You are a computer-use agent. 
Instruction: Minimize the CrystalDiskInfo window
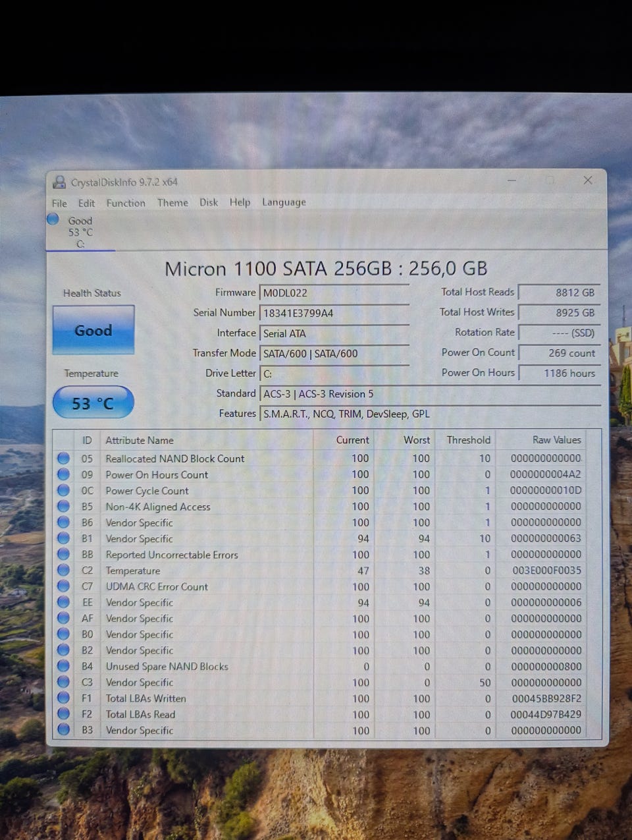click(x=512, y=180)
